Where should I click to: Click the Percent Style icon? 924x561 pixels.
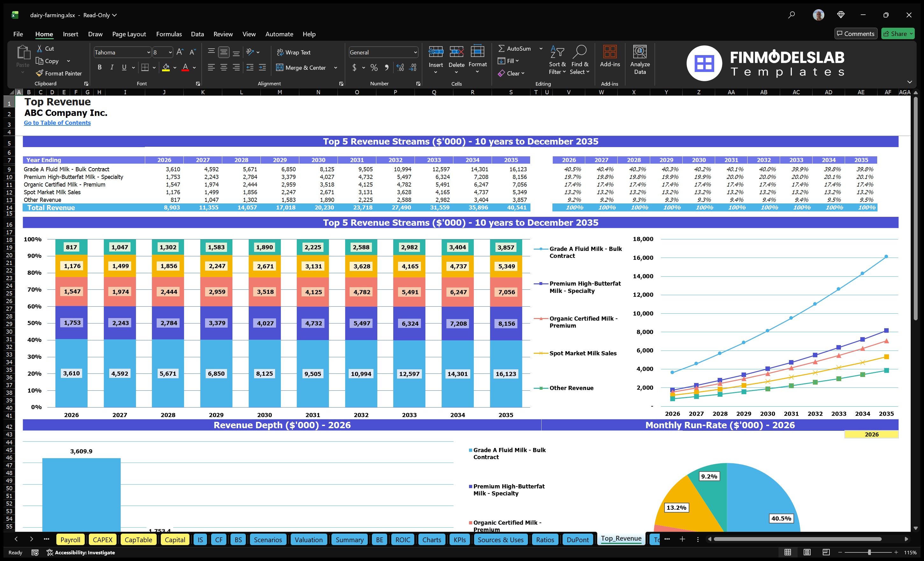click(x=374, y=68)
